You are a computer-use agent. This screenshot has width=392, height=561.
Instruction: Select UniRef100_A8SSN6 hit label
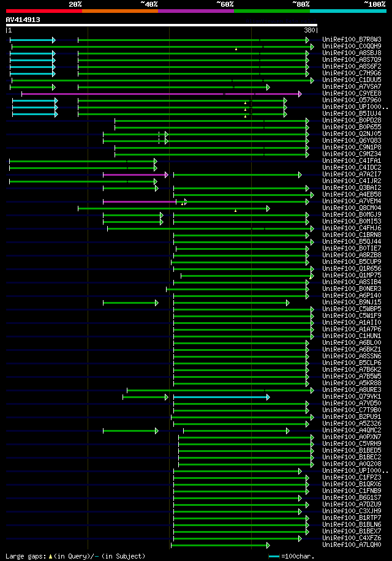(352, 356)
